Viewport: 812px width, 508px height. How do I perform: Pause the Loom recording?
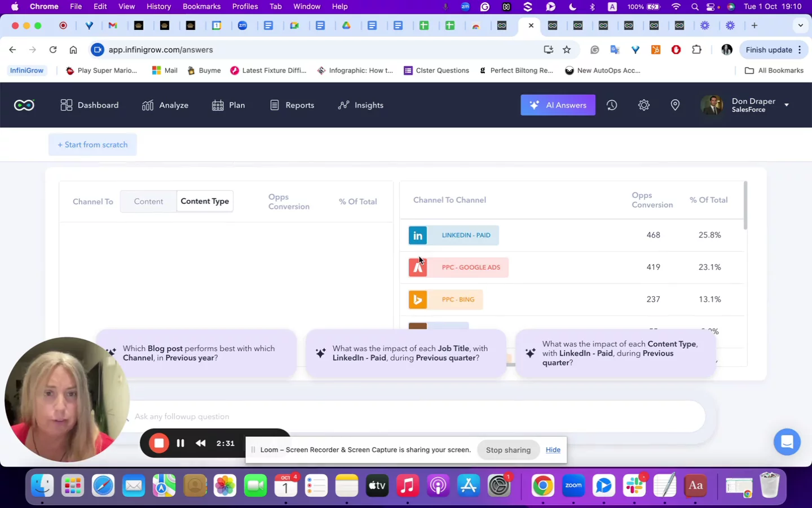coord(180,444)
